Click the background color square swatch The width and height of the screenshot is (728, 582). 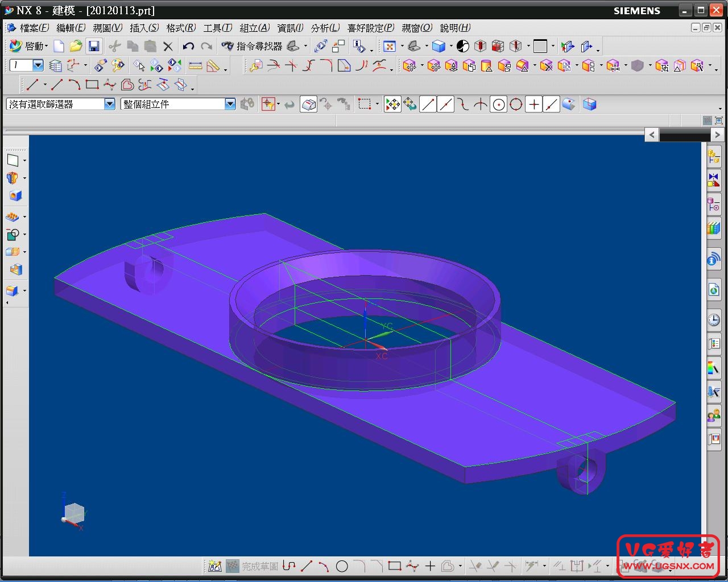tap(540, 46)
